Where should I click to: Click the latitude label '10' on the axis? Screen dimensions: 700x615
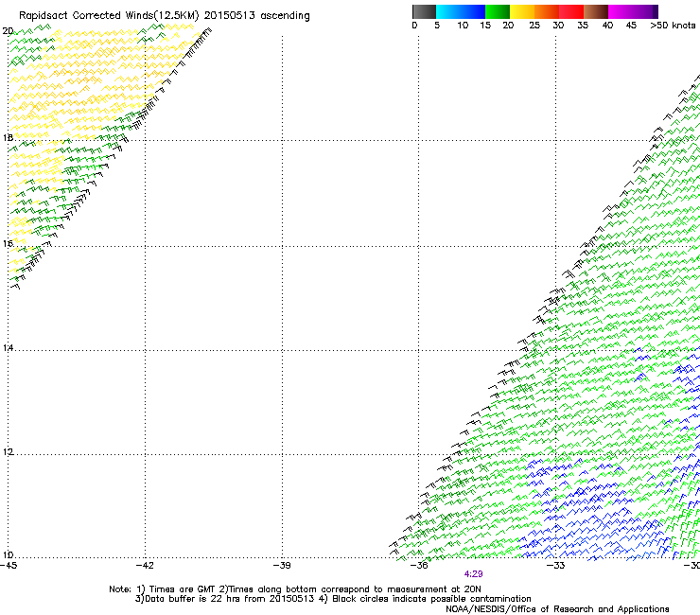pyautogui.click(x=8, y=555)
